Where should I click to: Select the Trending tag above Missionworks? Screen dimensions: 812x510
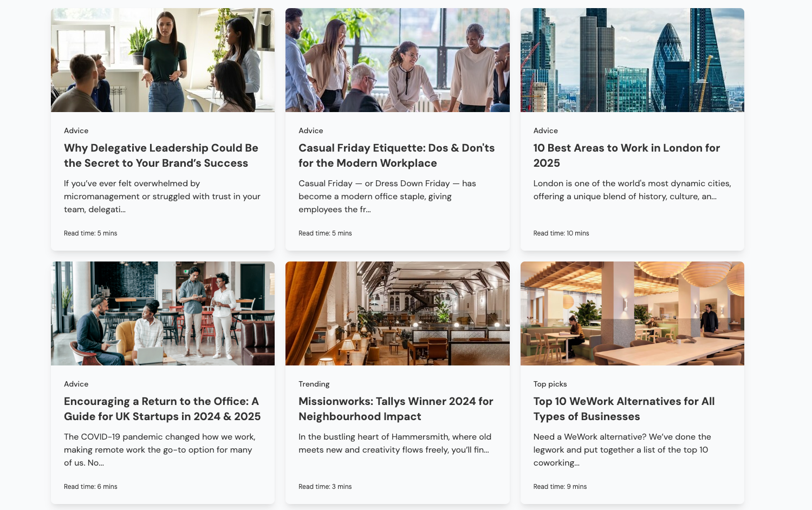[x=314, y=384]
